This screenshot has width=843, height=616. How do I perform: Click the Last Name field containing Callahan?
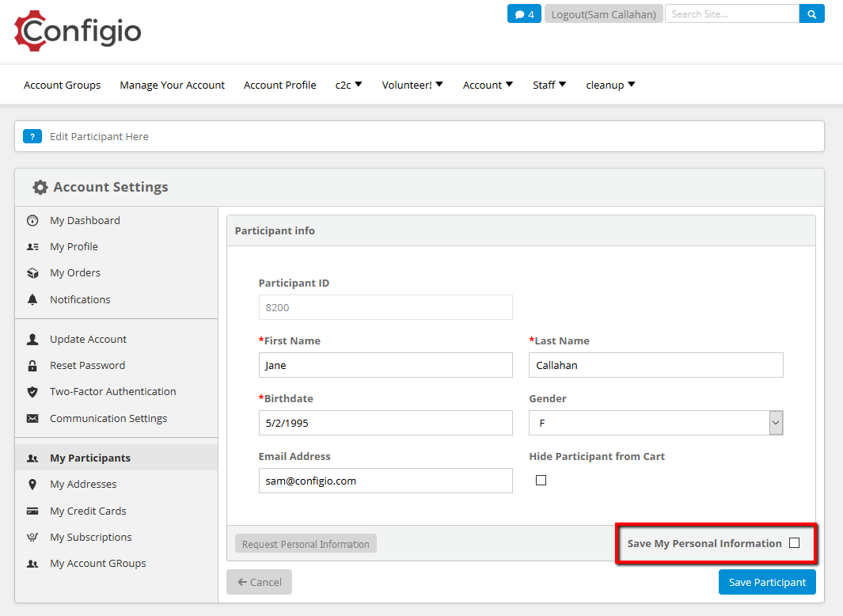(656, 365)
